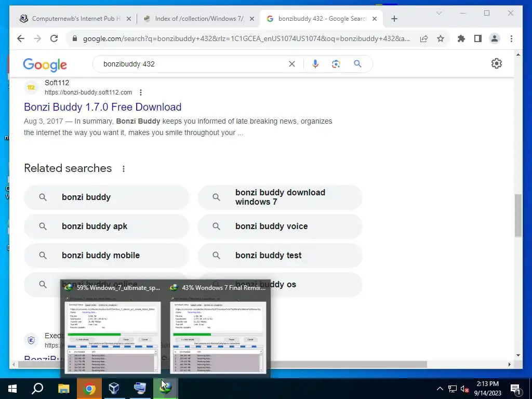
Task: Open Bonzi Buddy 1.7.0 Free Download link
Action: tap(102, 107)
